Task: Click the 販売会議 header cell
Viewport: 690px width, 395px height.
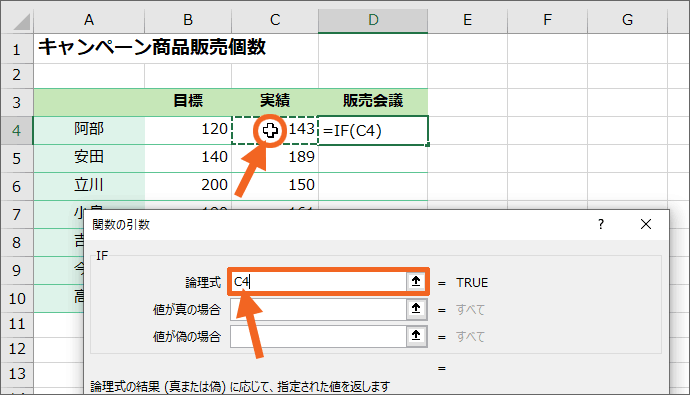Action: tap(373, 102)
